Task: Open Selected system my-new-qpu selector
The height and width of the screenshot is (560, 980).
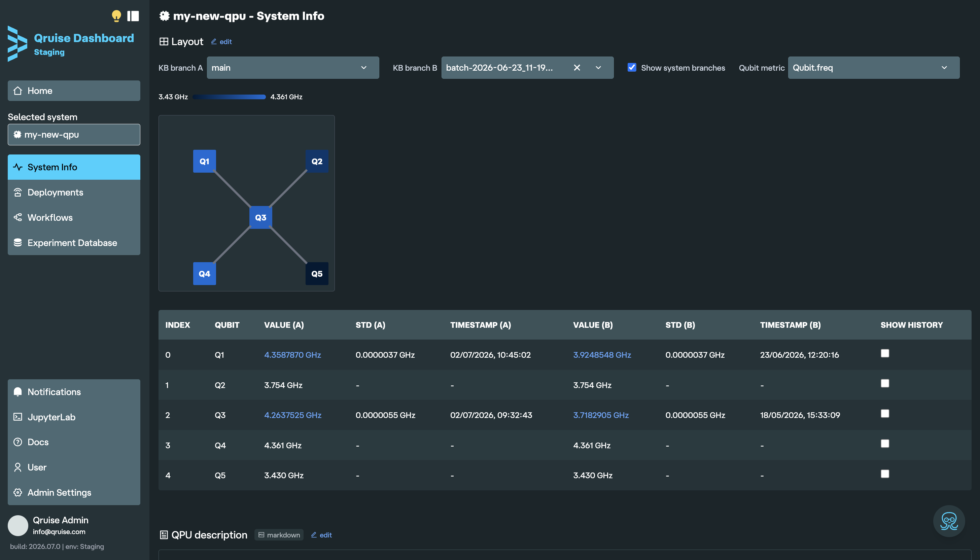Action: [74, 135]
